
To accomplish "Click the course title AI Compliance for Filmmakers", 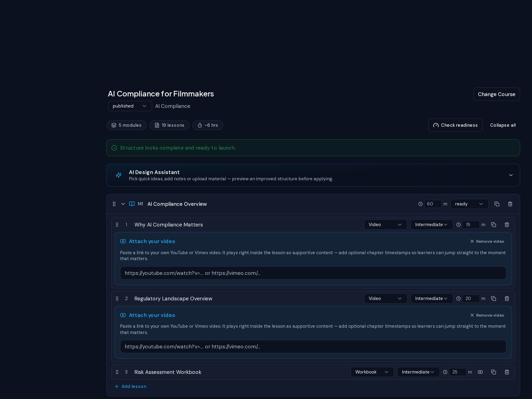I will point(161,94).
